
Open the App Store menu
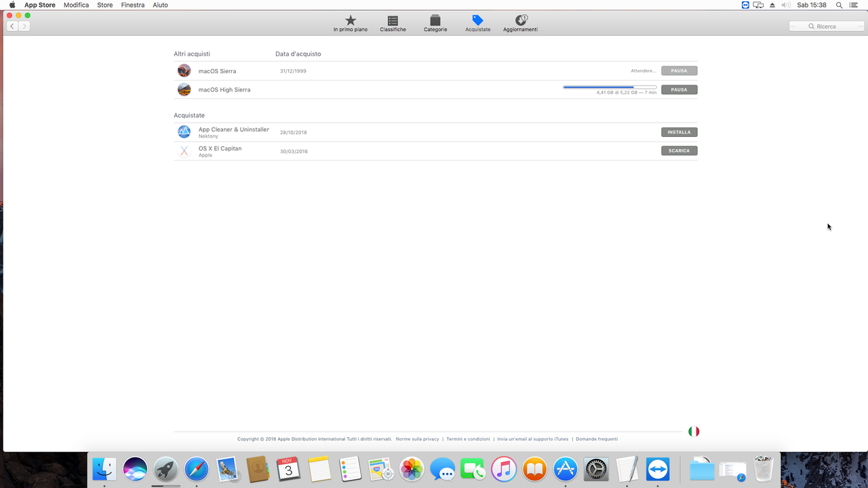coord(40,5)
